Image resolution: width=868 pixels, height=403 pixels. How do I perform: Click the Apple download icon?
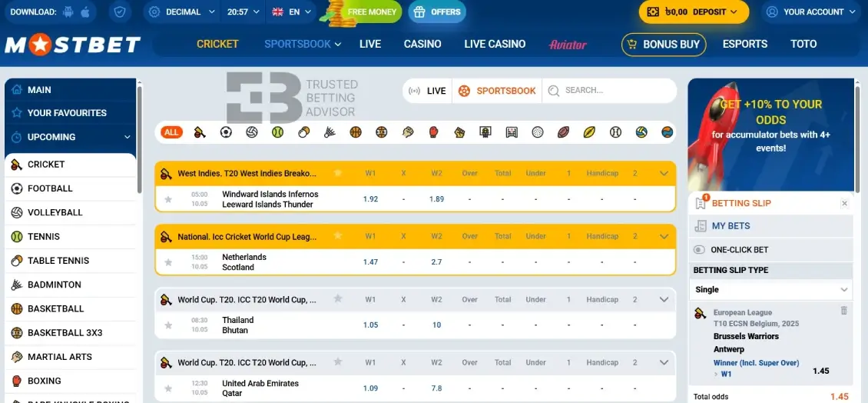click(85, 12)
